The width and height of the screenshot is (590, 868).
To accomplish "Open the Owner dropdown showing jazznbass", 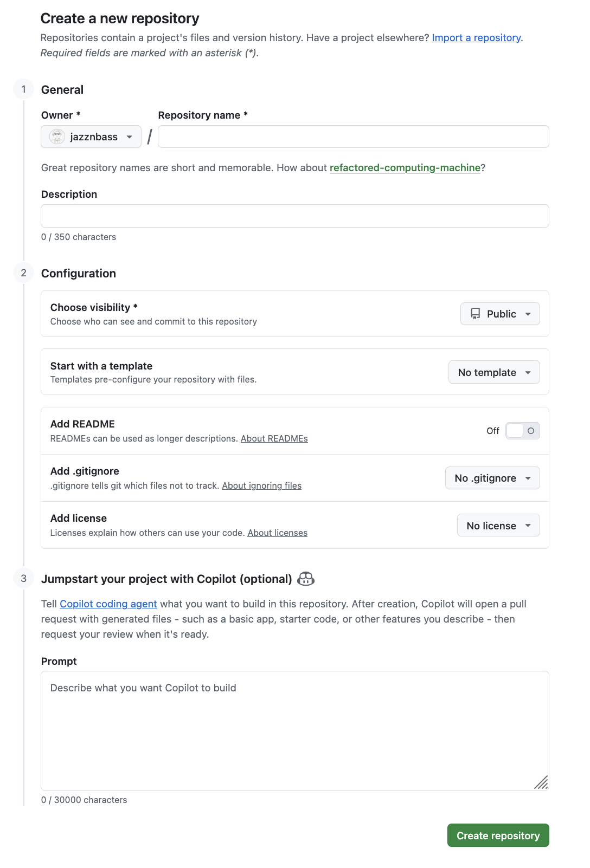I will coord(91,137).
